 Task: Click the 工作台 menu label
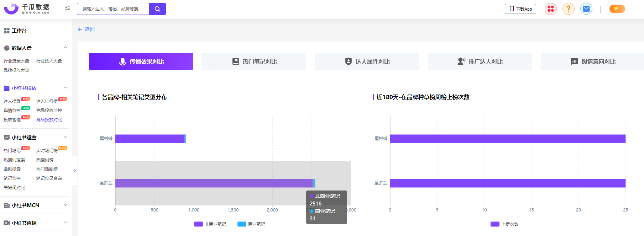click(x=19, y=31)
